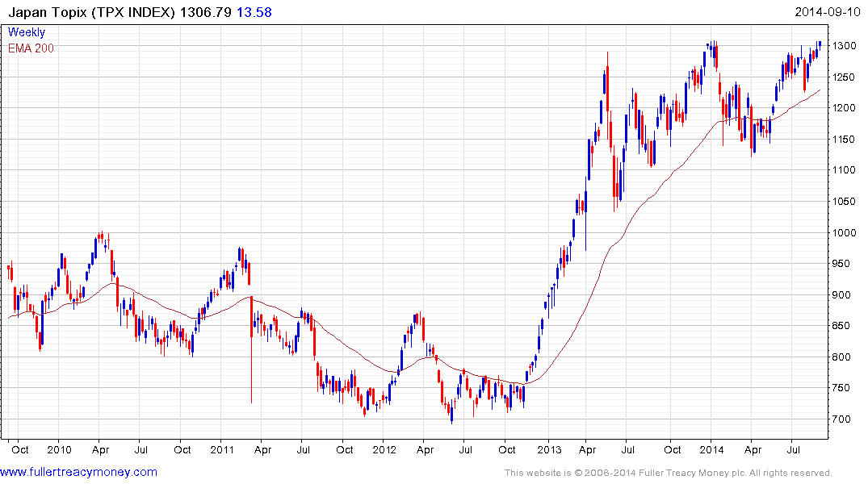
Task: Click the 1150 price axis label
Action: pyautogui.click(x=845, y=140)
